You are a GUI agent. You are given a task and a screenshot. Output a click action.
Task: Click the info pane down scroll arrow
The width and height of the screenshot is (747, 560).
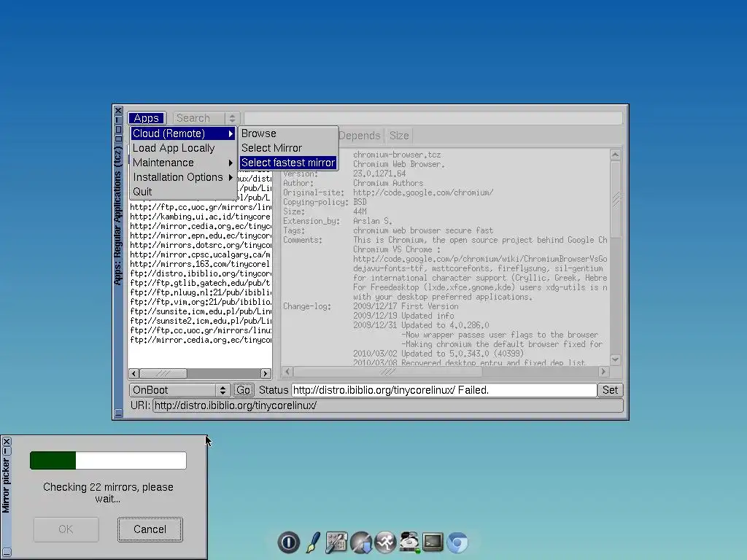[x=616, y=360]
